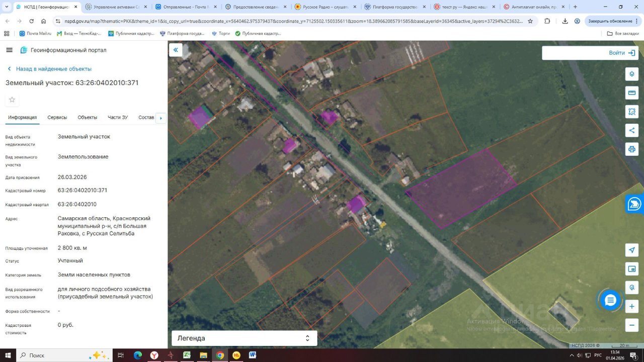
Task: Switch to the Сервисы tab
Action: (x=57, y=117)
